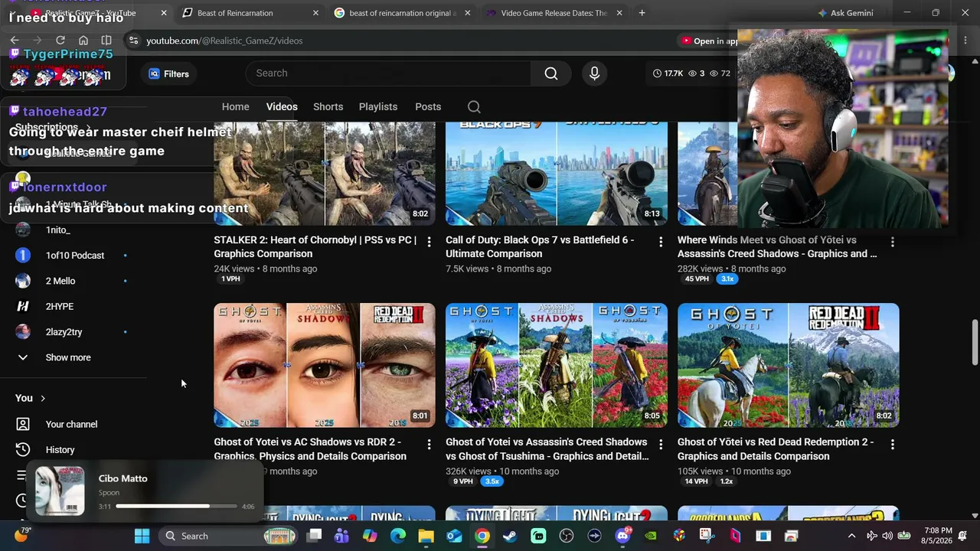Viewport: 980px width, 551px height.
Task: Launch Steam from the taskbar
Action: tap(510, 536)
